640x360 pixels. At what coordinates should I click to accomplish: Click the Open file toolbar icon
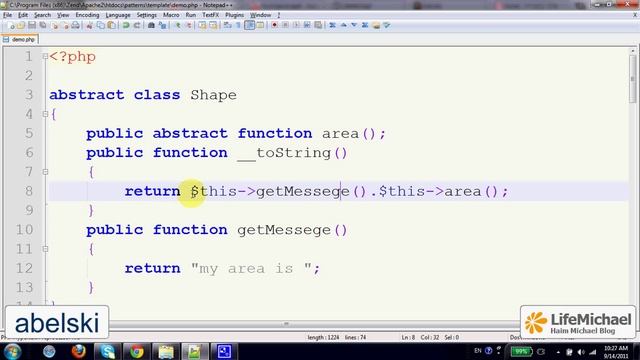click(21, 25)
